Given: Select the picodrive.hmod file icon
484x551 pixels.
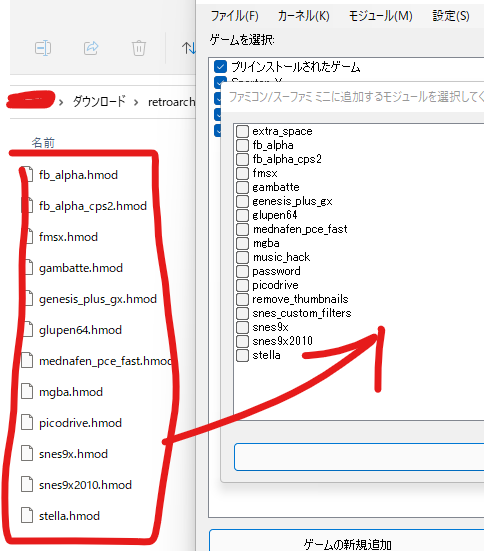Looking at the screenshot, I should pyautogui.click(x=27, y=422).
